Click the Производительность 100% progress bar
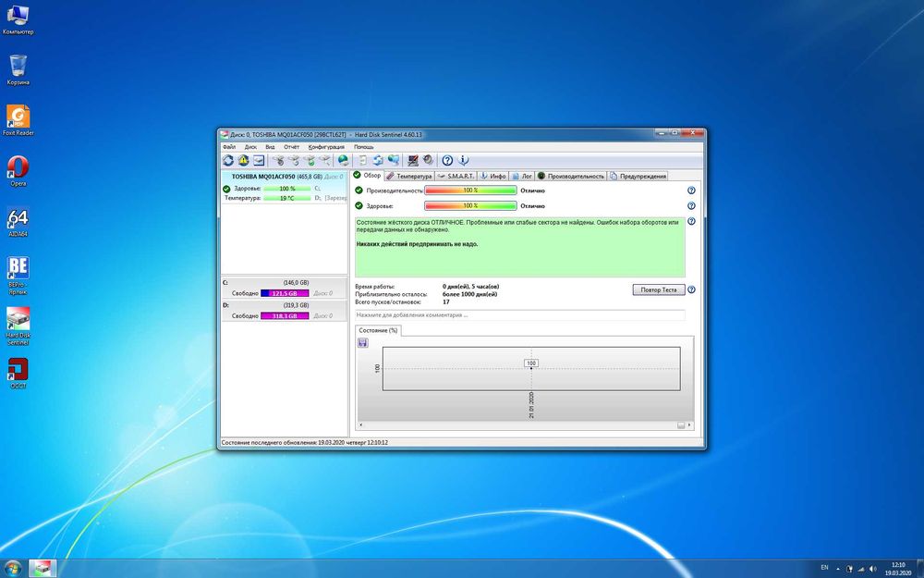The image size is (924, 578). coord(470,191)
